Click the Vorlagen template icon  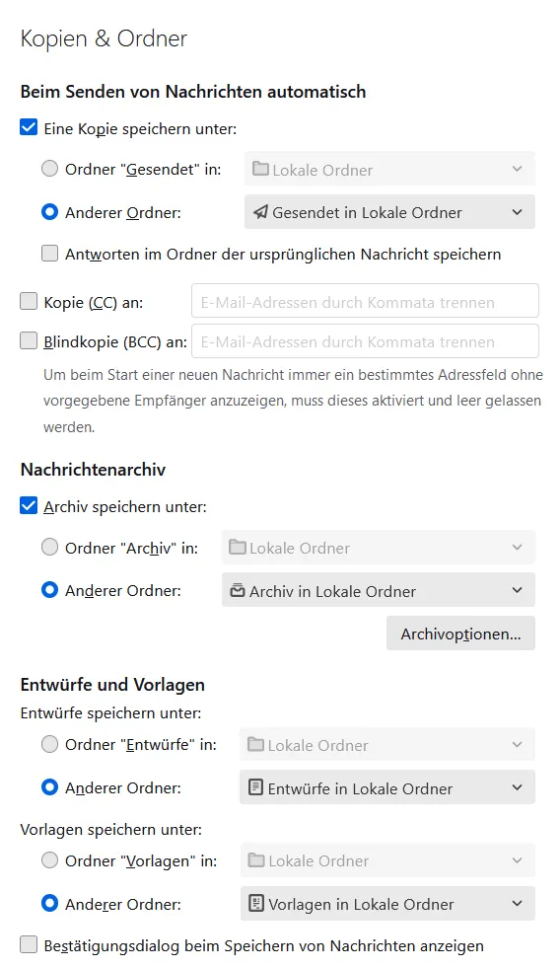[255, 904]
